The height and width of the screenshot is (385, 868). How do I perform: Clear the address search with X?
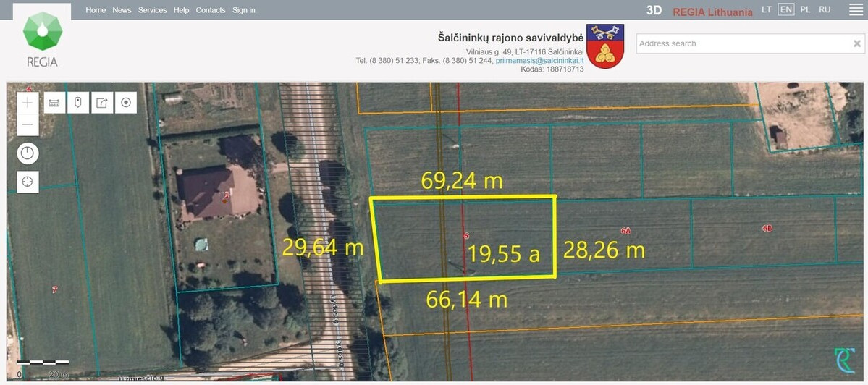[x=857, y=43]
